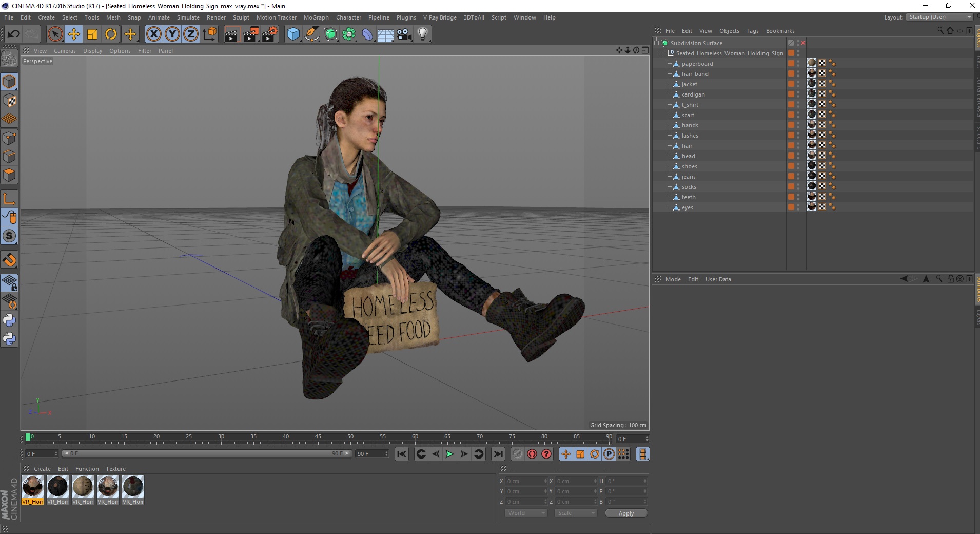Open the spline Pen tool

coord(311,34)
